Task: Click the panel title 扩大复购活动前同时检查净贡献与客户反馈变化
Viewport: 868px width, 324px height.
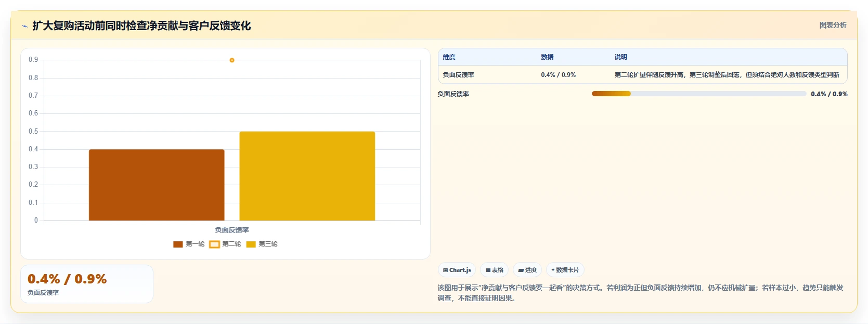Action: 141,25
